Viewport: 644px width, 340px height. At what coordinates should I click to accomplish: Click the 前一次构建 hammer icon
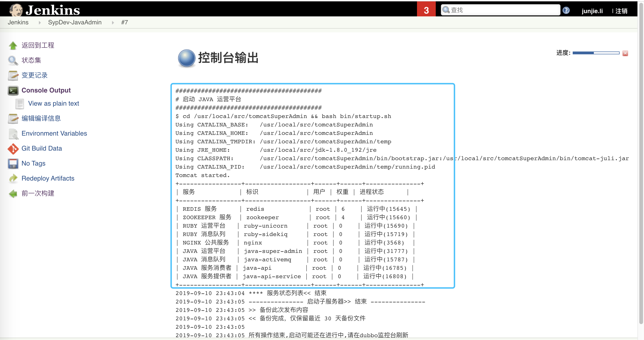[x=13, y=193]
